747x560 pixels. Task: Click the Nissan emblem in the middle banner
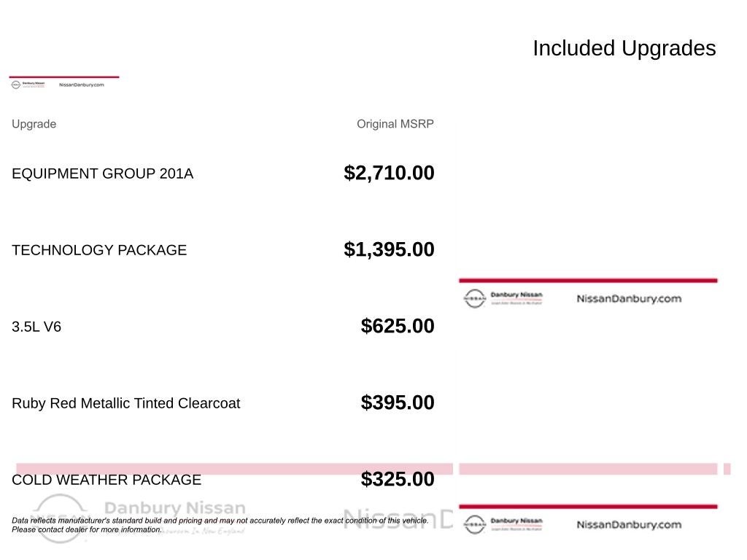pyautogui.click(x=474, y=298)
